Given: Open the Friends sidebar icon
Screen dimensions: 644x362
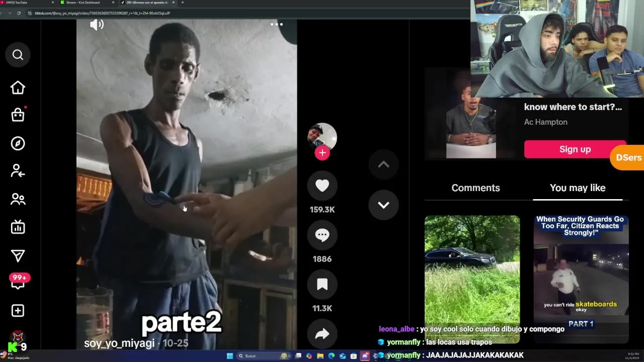Looking at the screenshot, I should pos(18,199).
